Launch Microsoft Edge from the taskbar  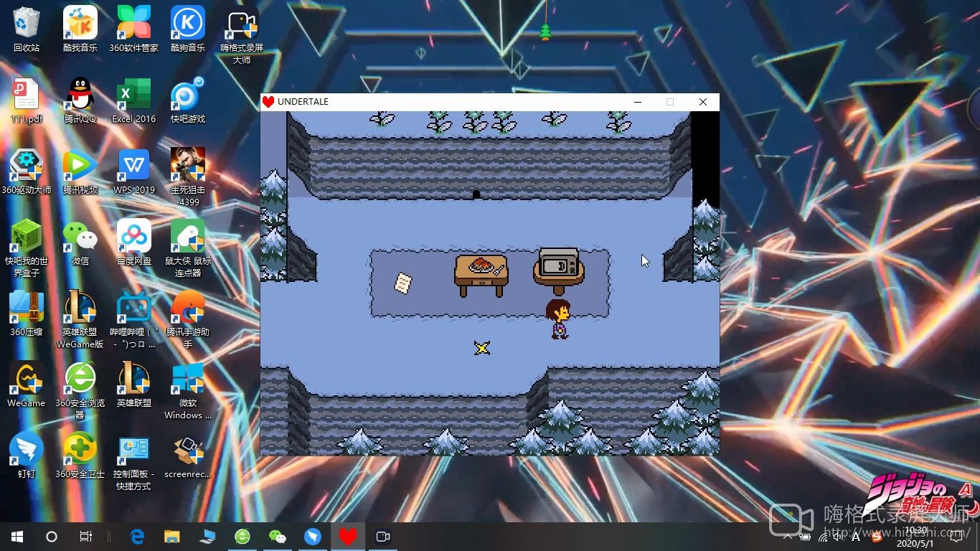(137, 537)
